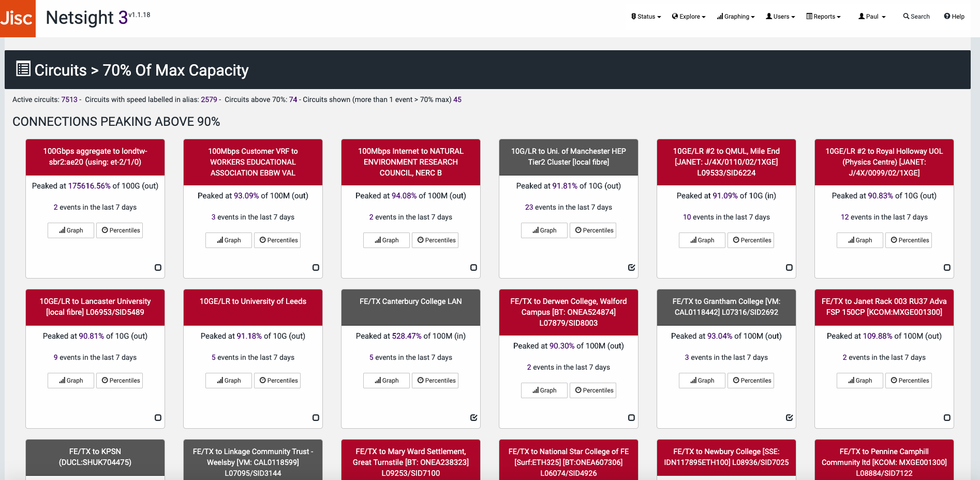Open Percentiles for Grantham College card
The width and height of the screenshot is (980, 480).
coord(751,381)
